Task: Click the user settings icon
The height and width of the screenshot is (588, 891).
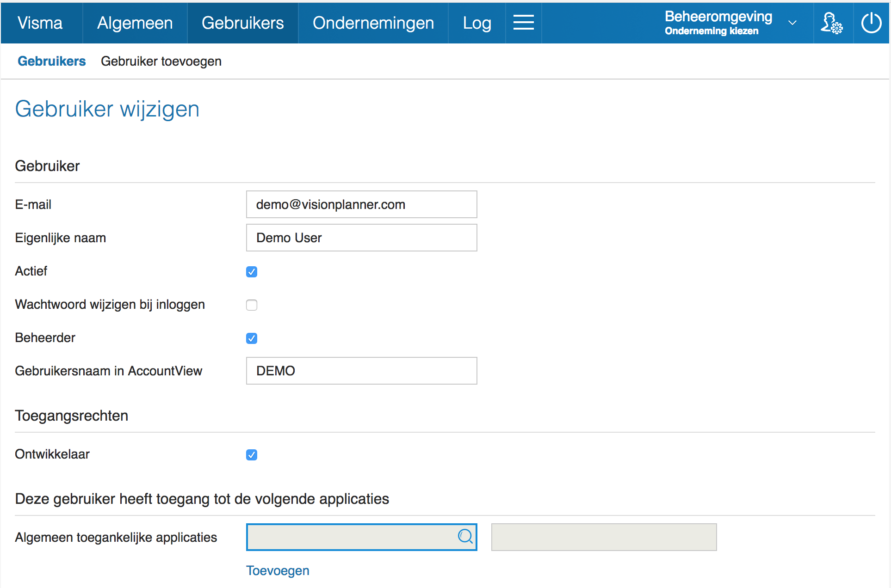Action: tap(832, 23)
